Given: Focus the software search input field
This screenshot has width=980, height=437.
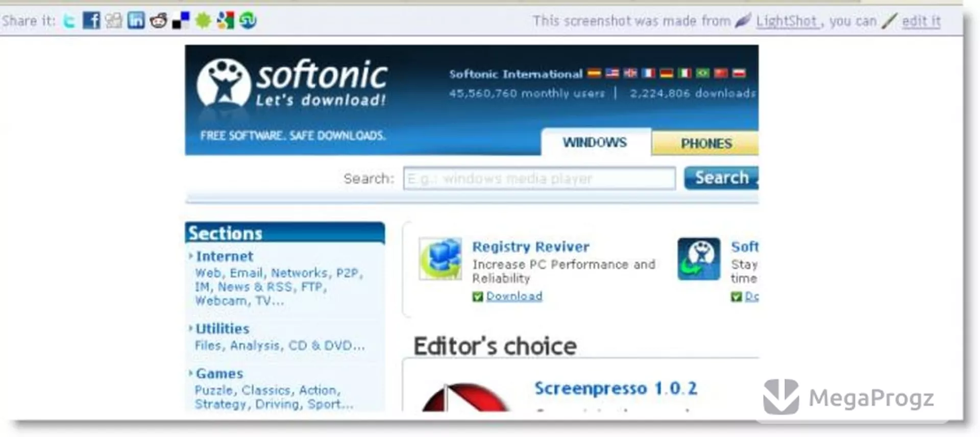Looking at the screenshot, I should coord(540,178).
